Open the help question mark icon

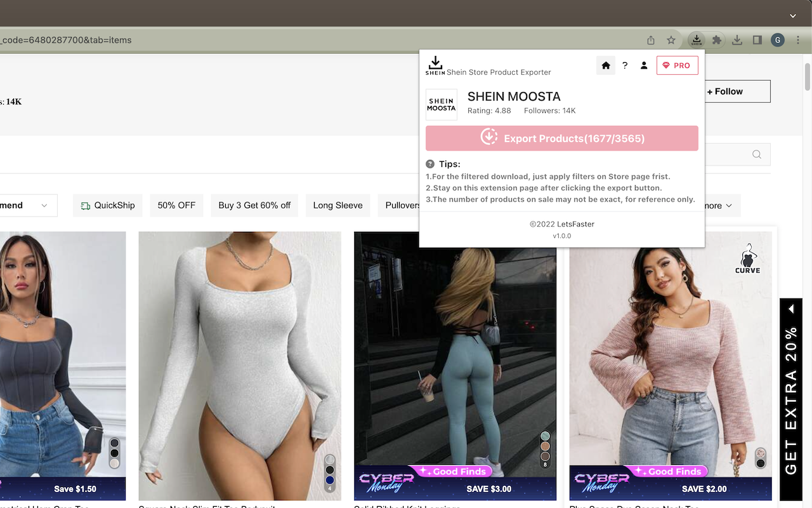[625, 65]
